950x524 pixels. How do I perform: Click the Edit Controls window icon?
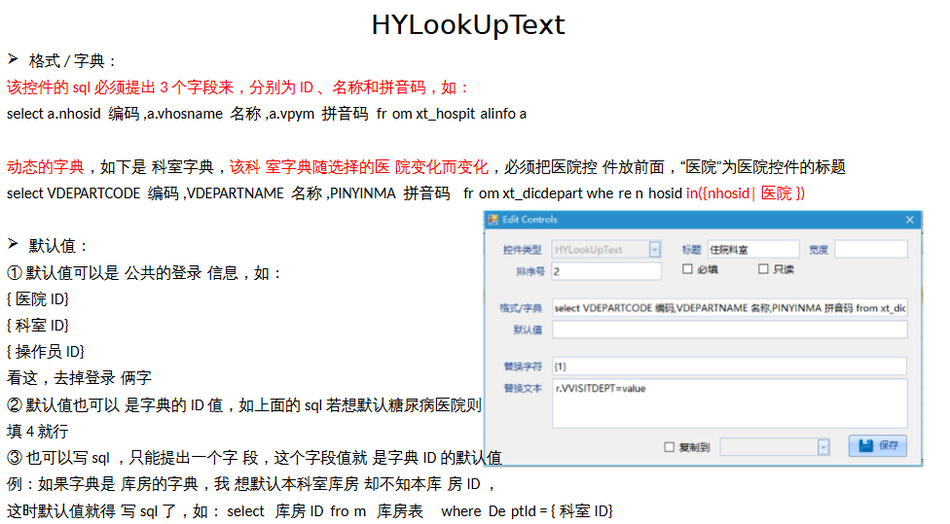492,220
